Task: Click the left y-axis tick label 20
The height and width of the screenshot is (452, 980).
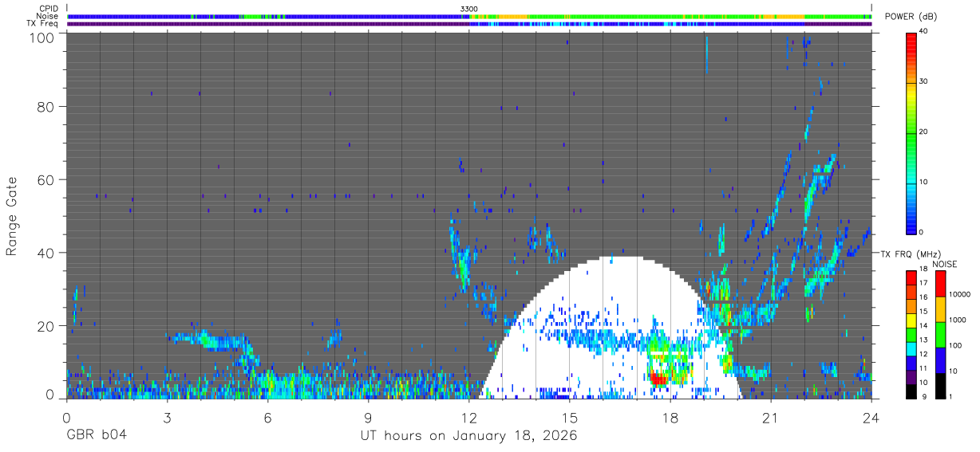Action: 45,326
